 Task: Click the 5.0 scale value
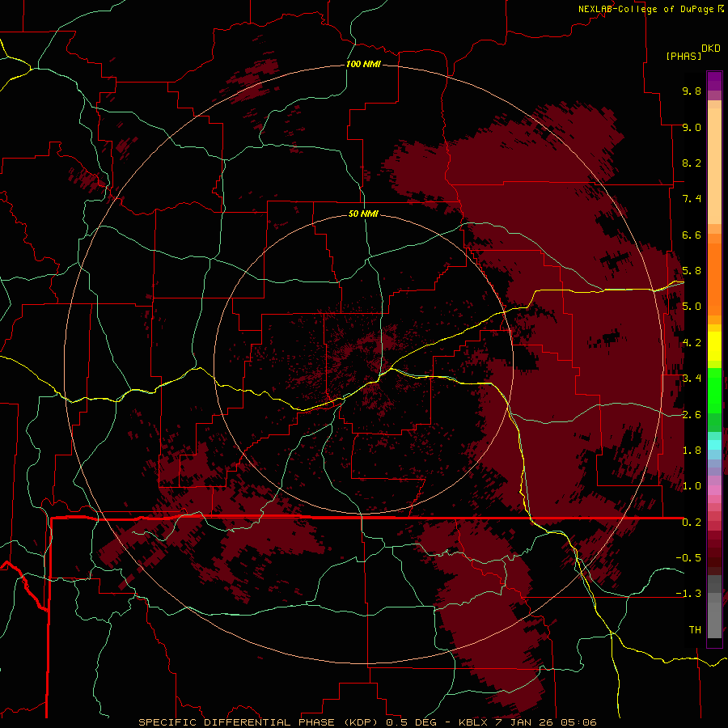click(x=692, y=307)
